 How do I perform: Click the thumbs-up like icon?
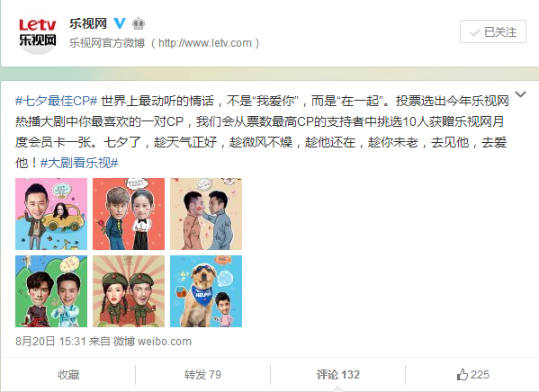(463, 375)
